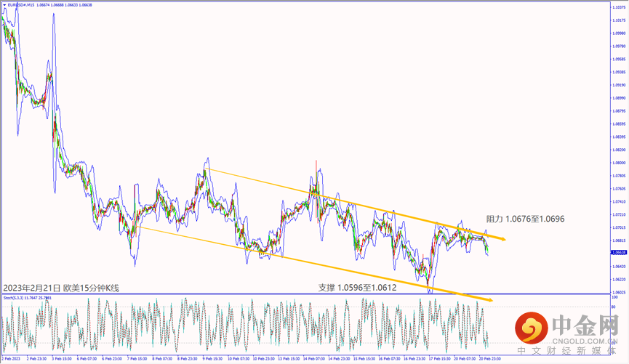Click the 1.06025 level on price axis
Viewport: 629px width, 364px height.
[x=620, y=292]
